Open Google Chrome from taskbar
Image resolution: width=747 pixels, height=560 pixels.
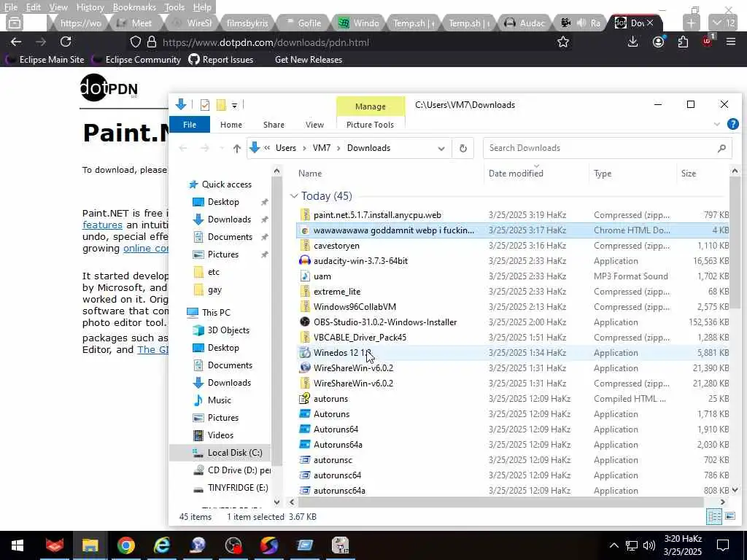coord(125,545)
